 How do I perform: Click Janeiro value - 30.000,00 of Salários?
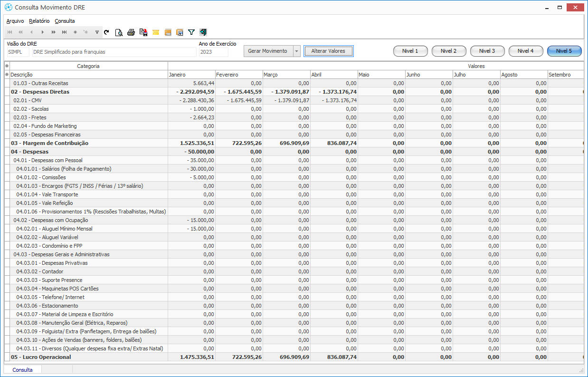pyautogui.click(x=191, y=169)
